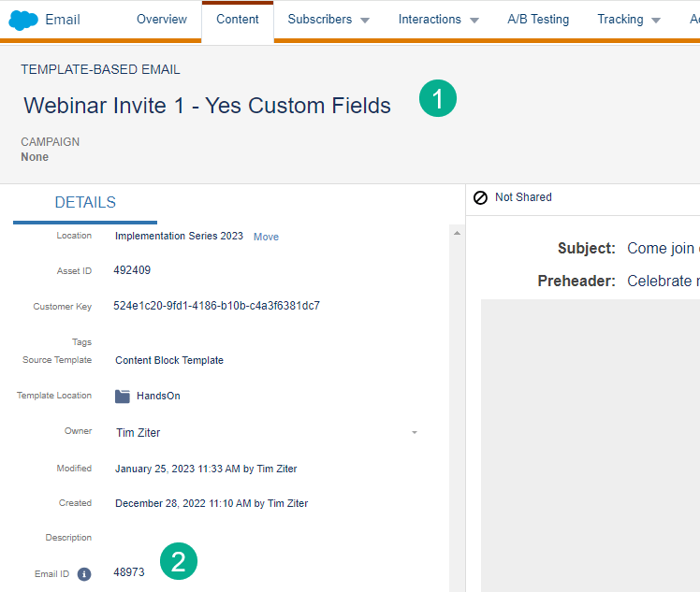Click the HandsOn template folder icon
Screen dimensions: 700x592
tap(123, 396)
